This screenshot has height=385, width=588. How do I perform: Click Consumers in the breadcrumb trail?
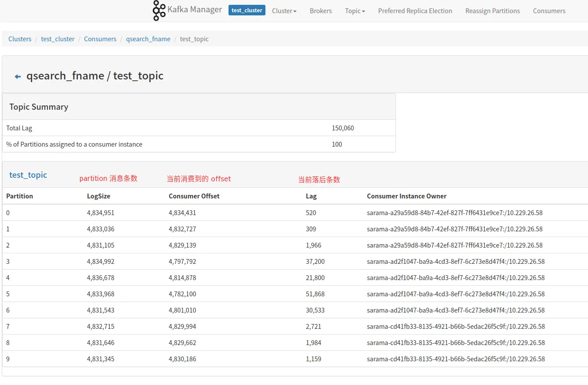(100, 39)
